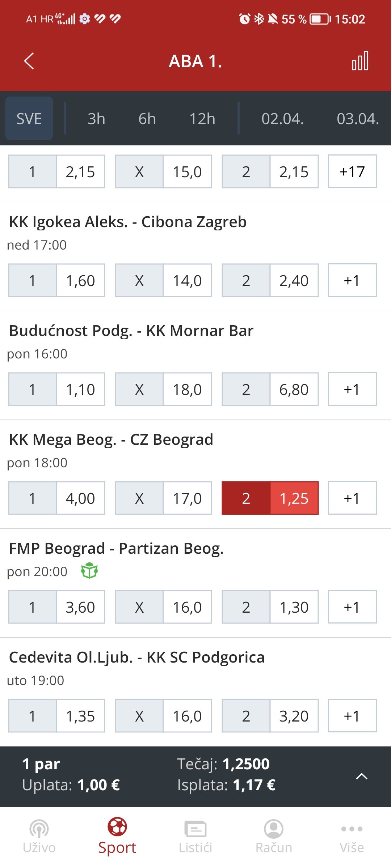
Task: Switch to the 3h time filter
Action: [96, 119]
